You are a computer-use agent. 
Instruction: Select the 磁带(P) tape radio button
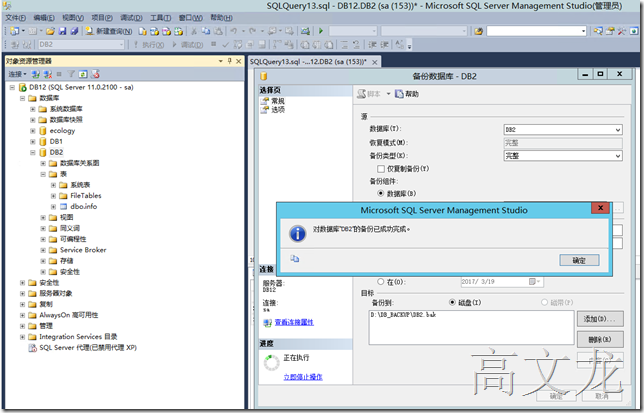[545, 302]
